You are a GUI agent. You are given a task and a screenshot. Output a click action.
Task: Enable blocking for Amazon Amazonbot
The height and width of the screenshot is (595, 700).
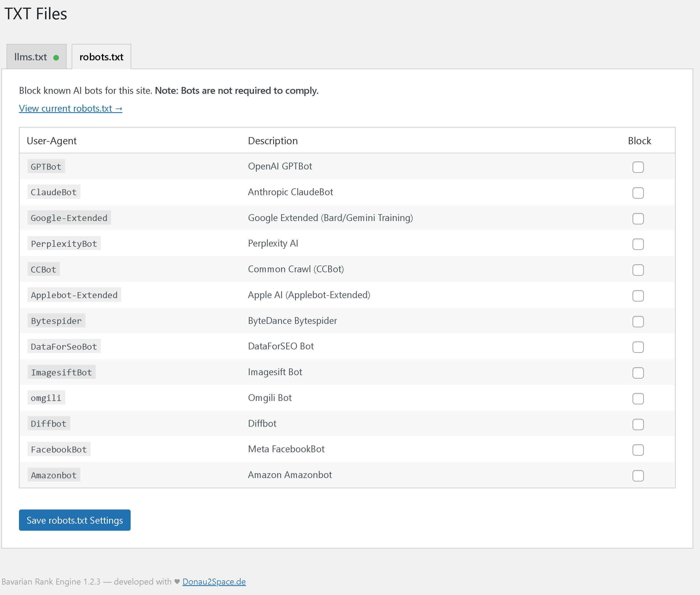[x=638, y=476]
